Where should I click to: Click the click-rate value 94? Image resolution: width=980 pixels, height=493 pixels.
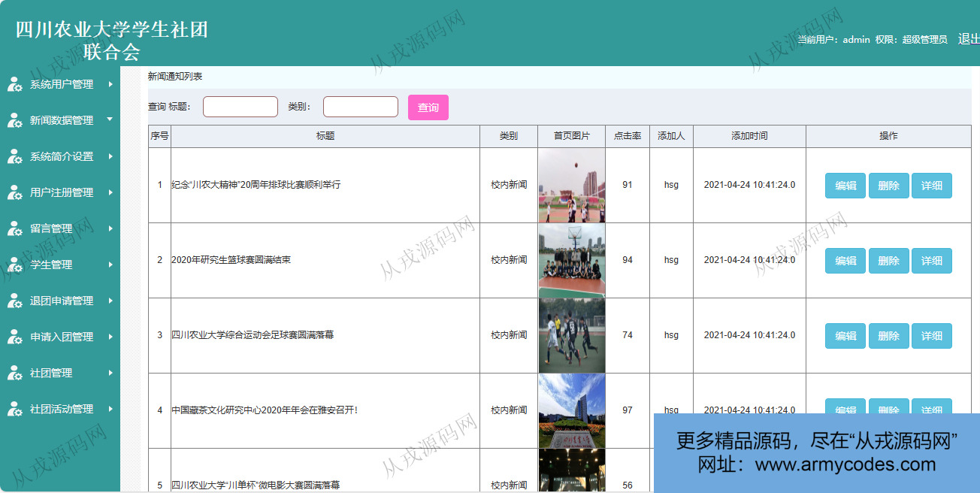point(628,260)
